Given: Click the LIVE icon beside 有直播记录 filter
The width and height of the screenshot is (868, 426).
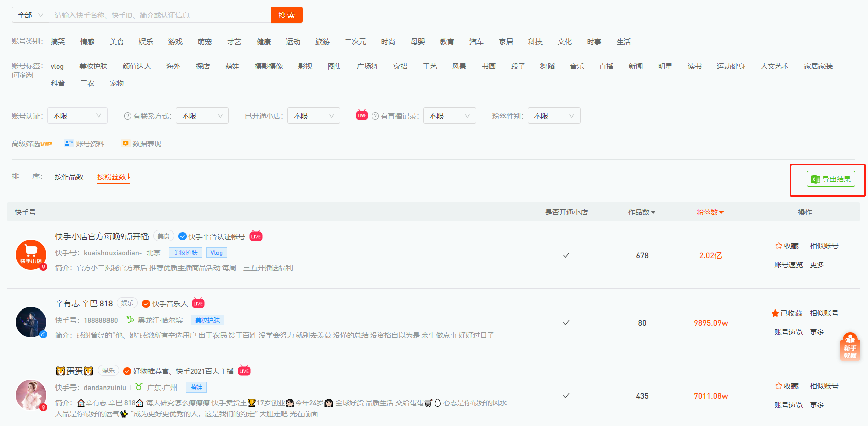Looking at the screenshot, I should click(x=362, y=114).
